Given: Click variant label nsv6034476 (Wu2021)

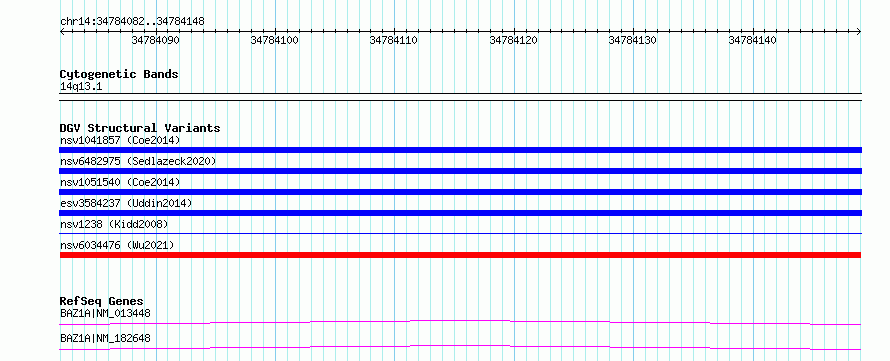Looking at the screenshot, I should click(117, 245).
